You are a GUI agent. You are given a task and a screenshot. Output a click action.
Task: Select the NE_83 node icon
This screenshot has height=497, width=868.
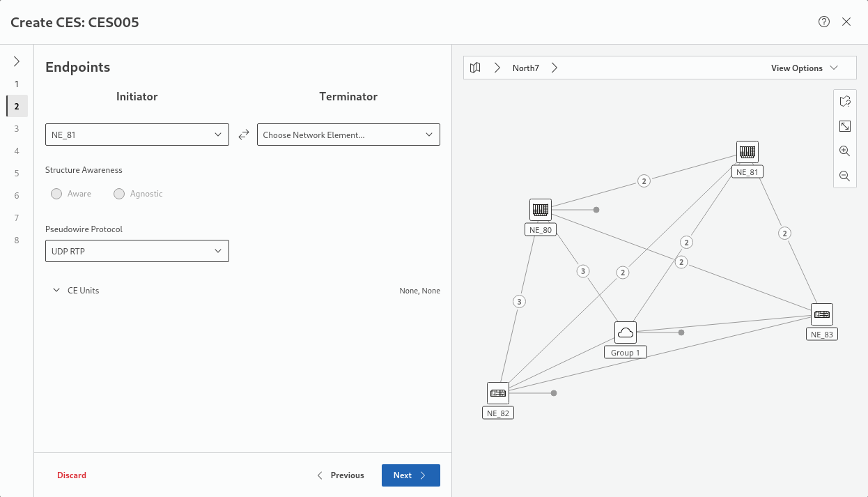coord(822,314)
